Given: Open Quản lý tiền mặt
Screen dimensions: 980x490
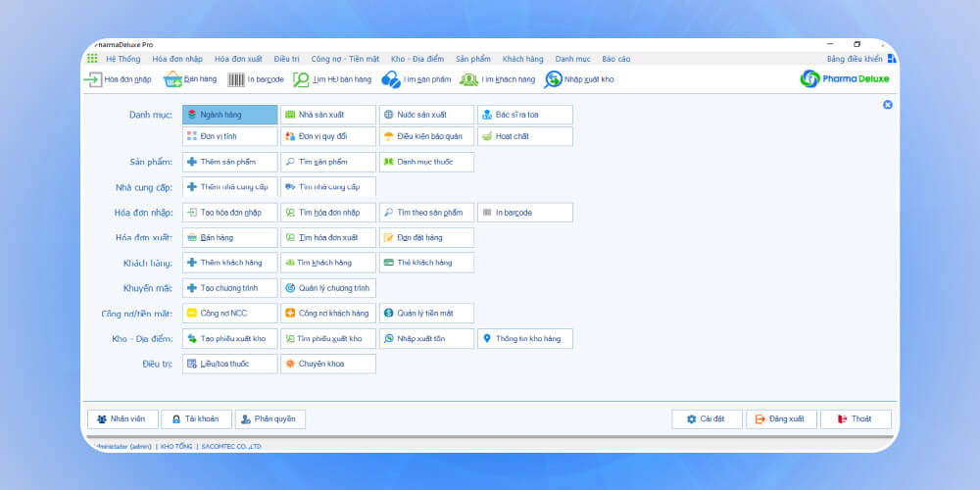Looking at the screenshot, I should (426, 314).
